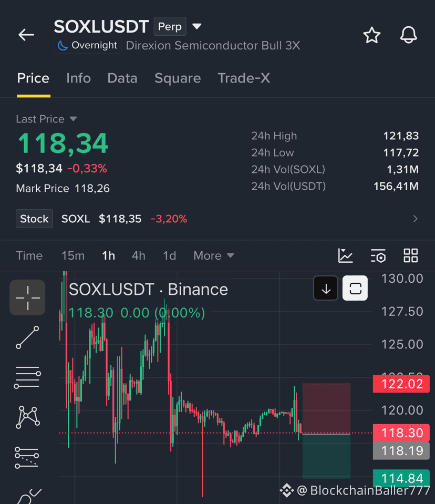Click the download arrow button on chart

326,289
